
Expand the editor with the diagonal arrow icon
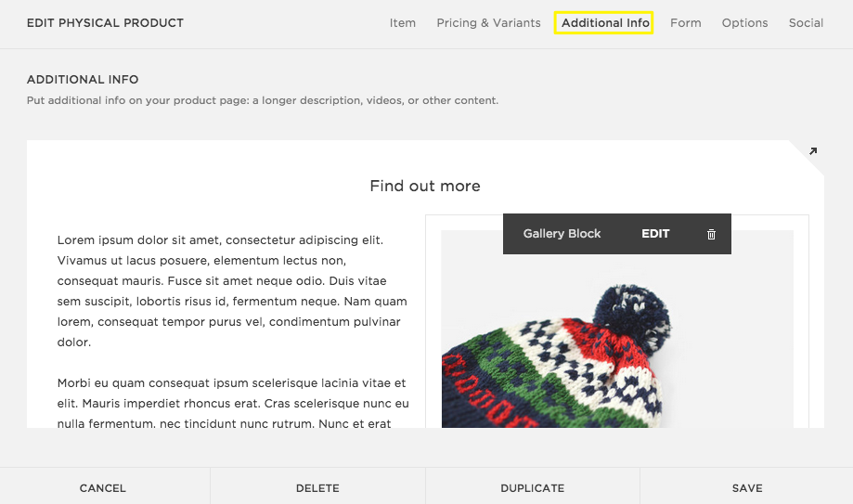click(x=813, y=151)
